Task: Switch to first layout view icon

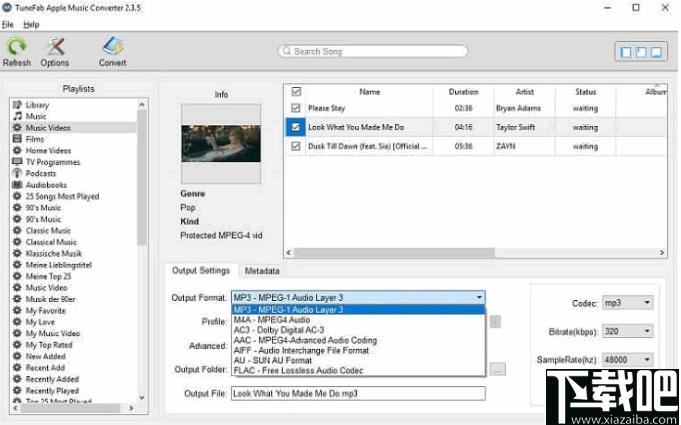Action: pyautogui.click(x=626, y=53)
